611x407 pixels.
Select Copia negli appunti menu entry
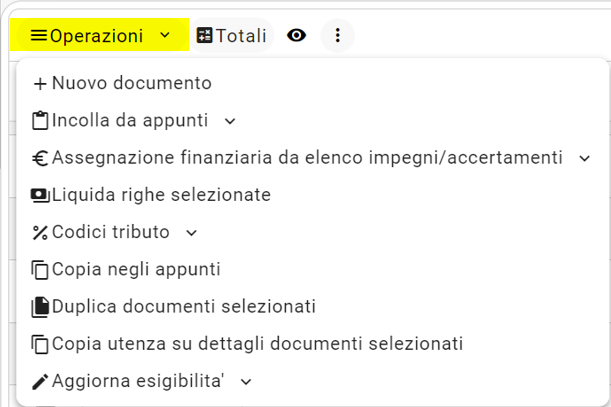126,270
